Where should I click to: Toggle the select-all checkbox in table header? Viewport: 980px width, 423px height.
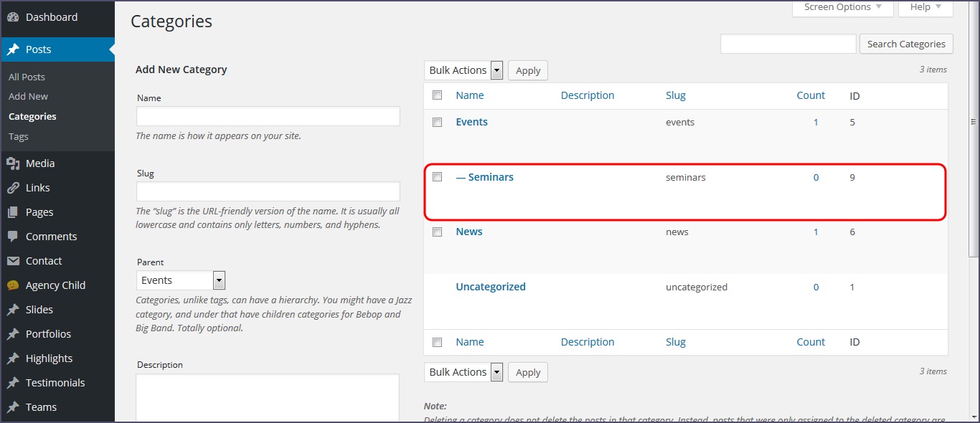click(437, 95)
